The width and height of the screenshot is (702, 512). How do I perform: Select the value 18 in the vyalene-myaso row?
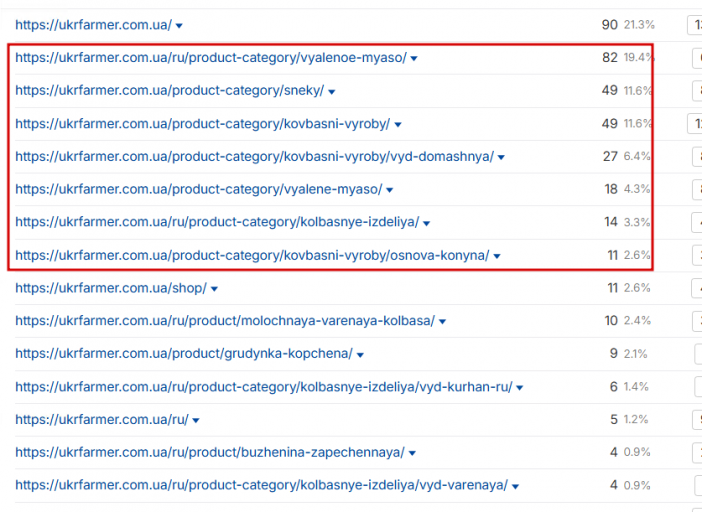pyautogui.click(x=611, y=189)
